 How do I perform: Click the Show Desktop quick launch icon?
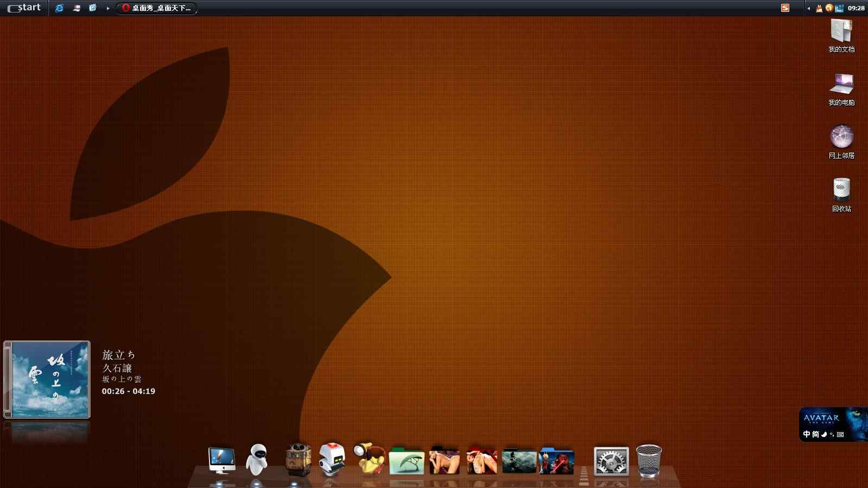coord(77,8)
